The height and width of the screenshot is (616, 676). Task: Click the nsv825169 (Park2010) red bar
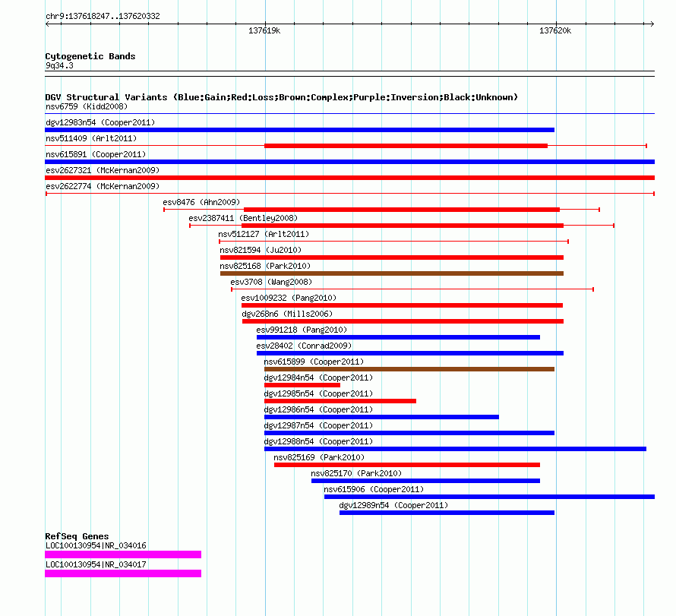(x=407, y=465)
